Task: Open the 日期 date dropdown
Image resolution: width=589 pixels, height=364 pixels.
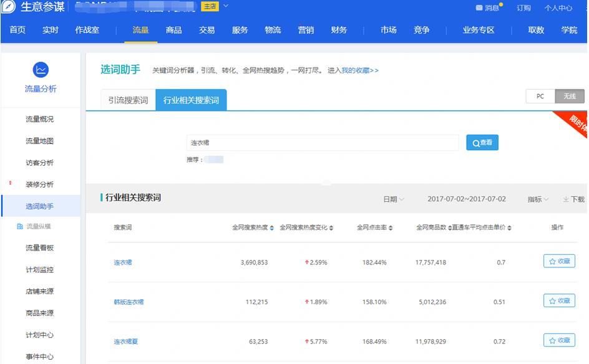Action: [394, 199]
